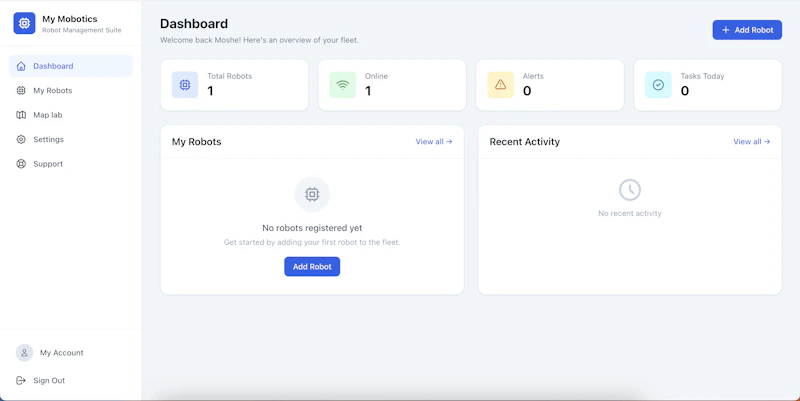
Task: Open My Account label in sidebar
Action: coord(62,353)
